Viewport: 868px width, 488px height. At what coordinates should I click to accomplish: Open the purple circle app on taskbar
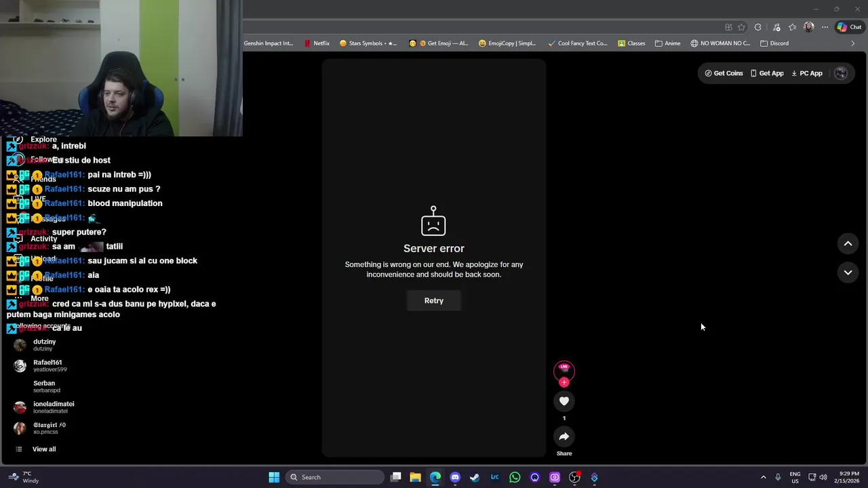[x=534, y=477]
